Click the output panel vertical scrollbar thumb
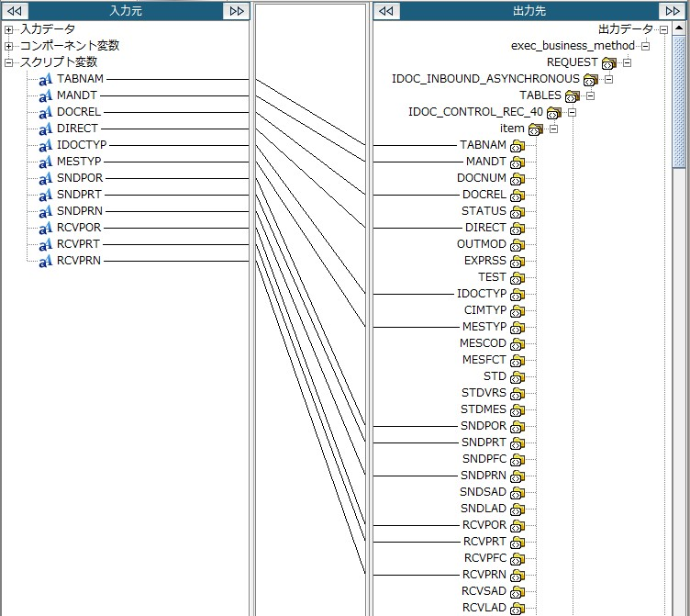This screenshot has width=690, height=616. (x=679, y=101)
